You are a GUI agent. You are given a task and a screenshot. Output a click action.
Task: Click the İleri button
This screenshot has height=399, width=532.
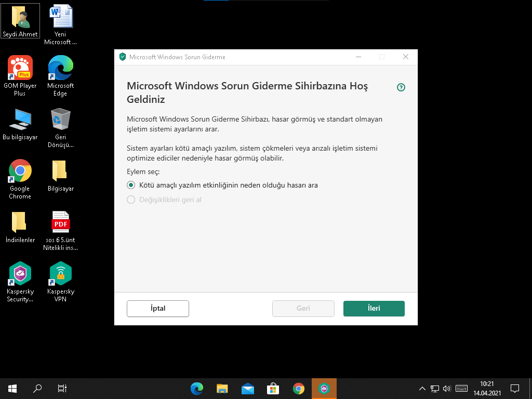click(374, 309)
